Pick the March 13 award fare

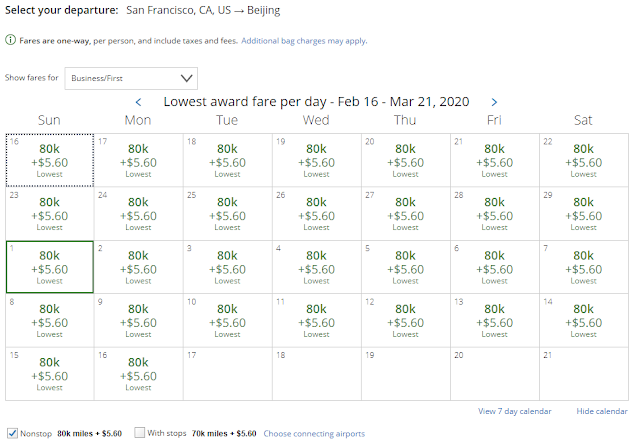point(494,321)
